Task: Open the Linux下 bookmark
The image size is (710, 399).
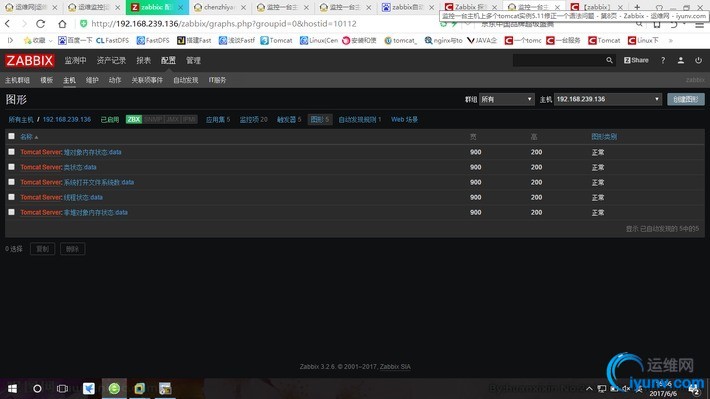Action: 643,40
